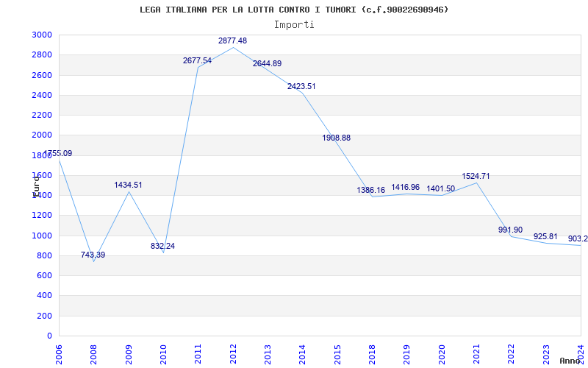Click x-axis year label 2011

click(x=198, y=354)
